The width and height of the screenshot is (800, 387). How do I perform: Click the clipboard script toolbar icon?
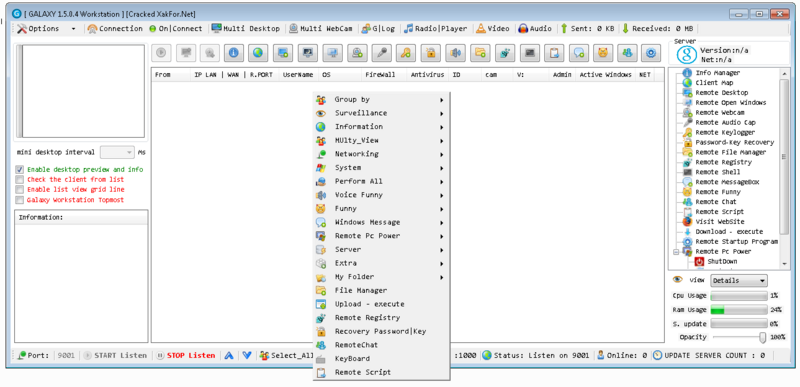[554, 52]
